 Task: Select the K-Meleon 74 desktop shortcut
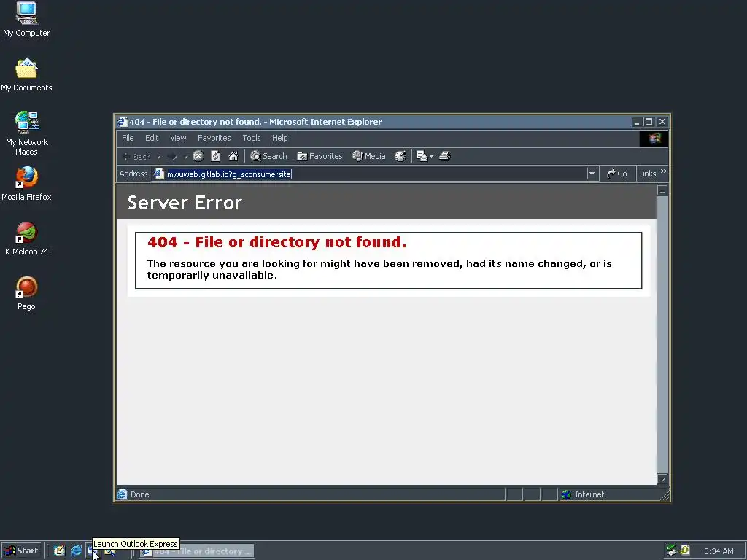pos(26,239)
